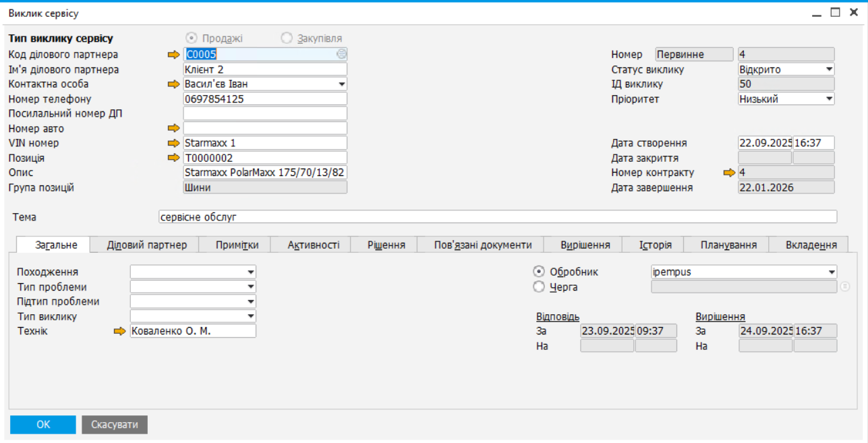Open the Технік link arrow
Viewport: 868px width, 443px height.
(119, 331)
